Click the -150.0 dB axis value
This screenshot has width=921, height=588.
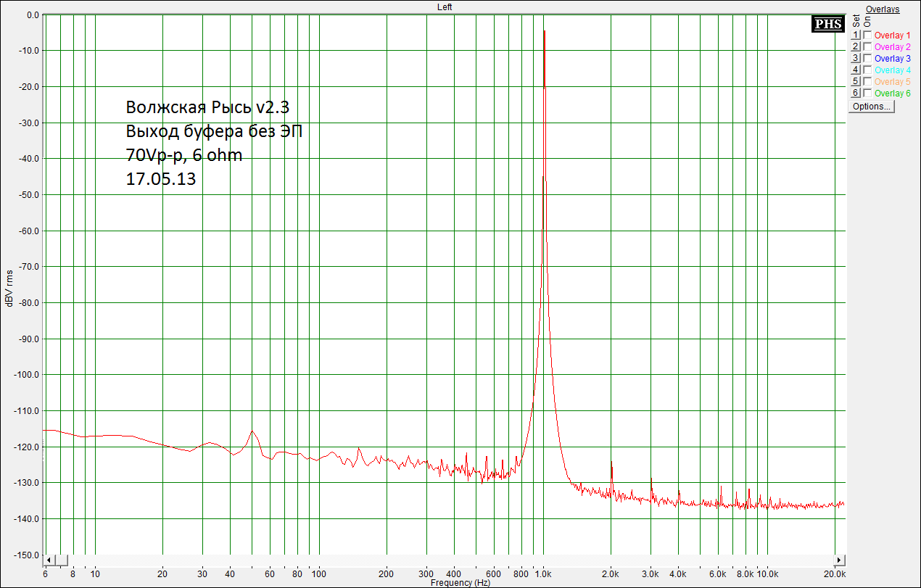(26, 555)
